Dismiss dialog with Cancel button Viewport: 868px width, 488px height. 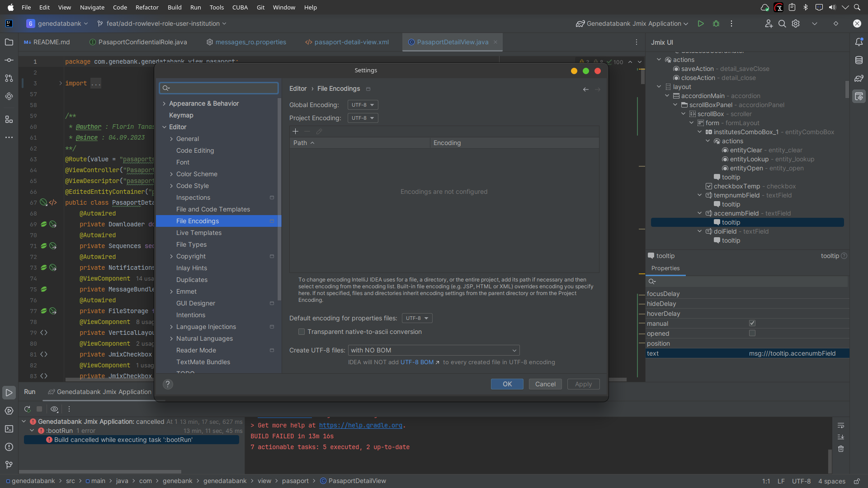coord(545,384)
